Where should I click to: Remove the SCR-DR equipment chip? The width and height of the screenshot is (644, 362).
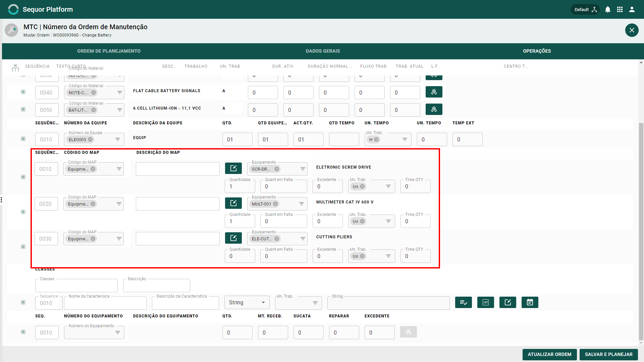coord(277,169)
